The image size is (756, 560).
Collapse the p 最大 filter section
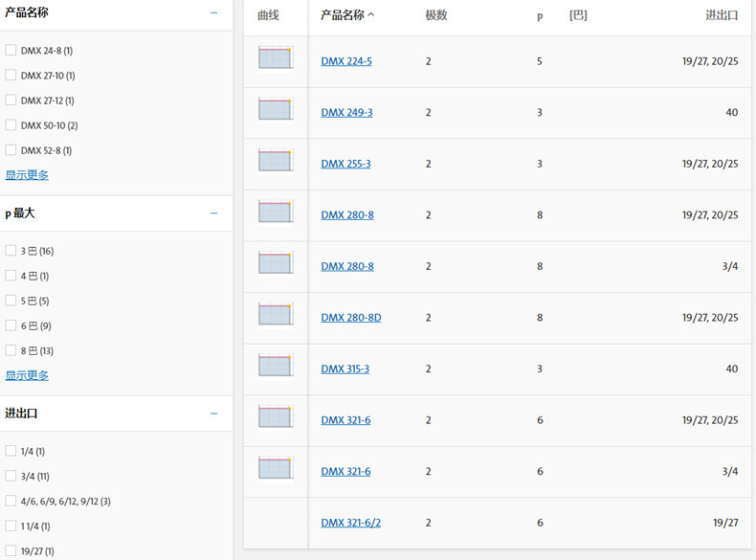pos(213,213)
